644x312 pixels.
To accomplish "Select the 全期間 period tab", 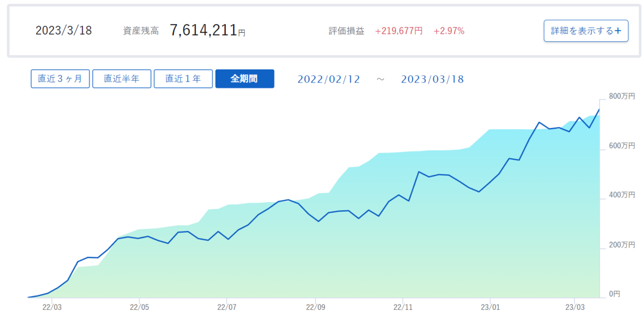I will point(245,79).
